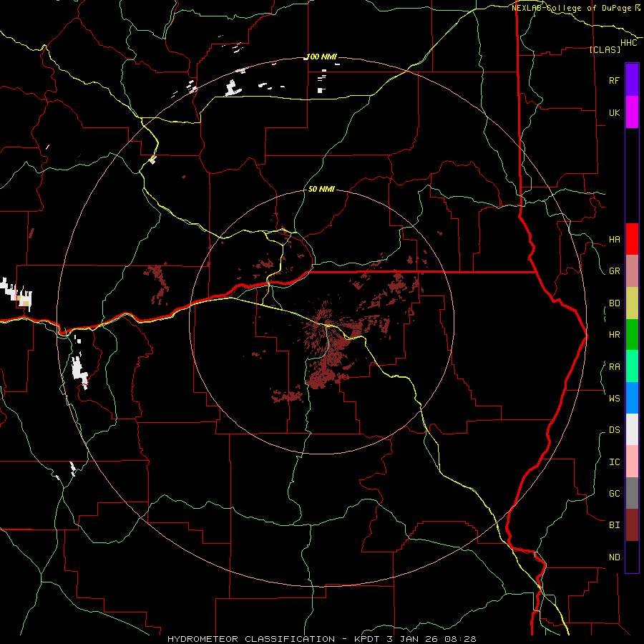Click the DS legend label
Screen dimensions: 644x644
(x=615, y=430)
